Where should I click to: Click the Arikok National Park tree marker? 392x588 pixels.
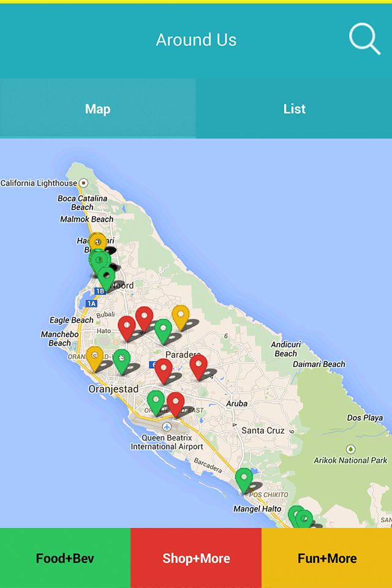[x=350, y=449]
